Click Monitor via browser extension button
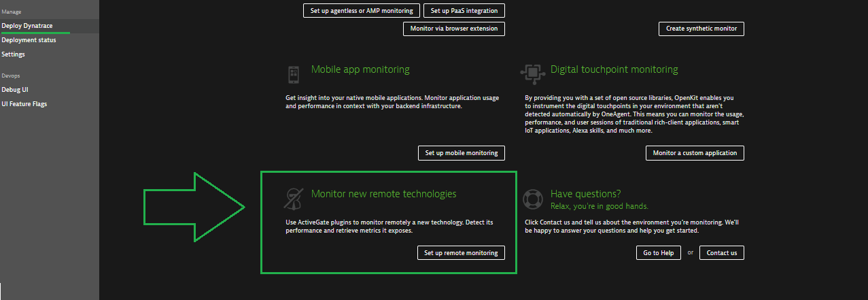The image size is (868, 300). click(454, 29)
